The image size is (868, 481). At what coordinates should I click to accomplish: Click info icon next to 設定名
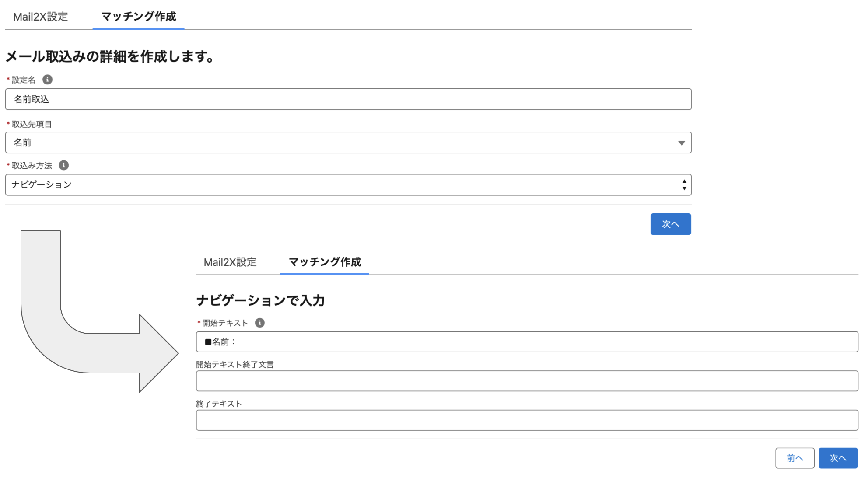coord(47,80)
